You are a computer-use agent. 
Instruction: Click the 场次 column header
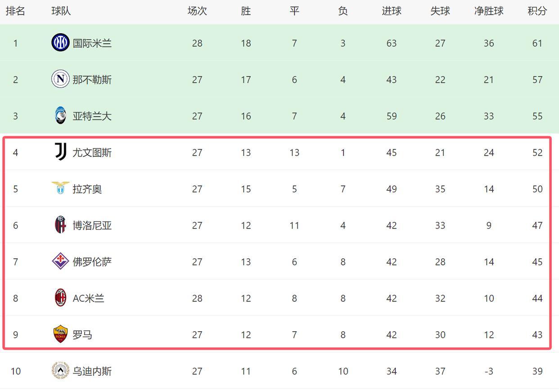pos(197,11)
